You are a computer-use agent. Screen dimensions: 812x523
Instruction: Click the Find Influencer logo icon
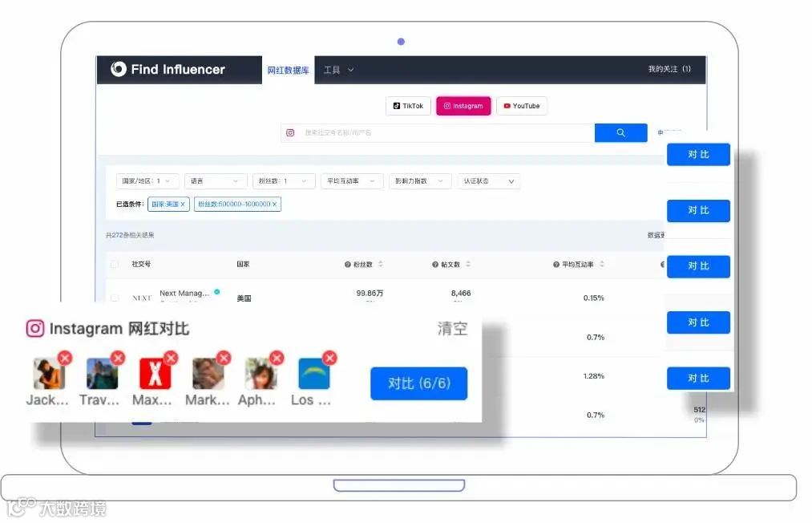pyautogui.click(x=118, y=69)
